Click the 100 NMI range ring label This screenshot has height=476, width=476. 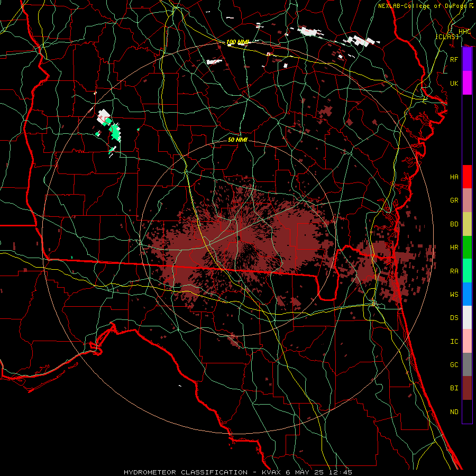pyautogui.click(x=237, y=42)
